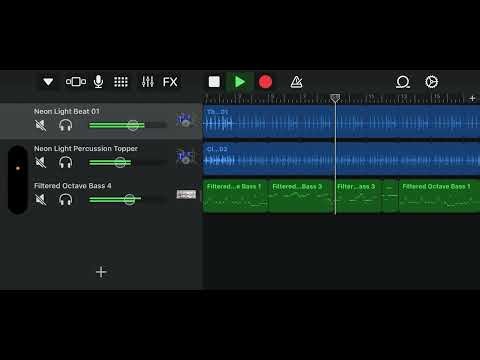
Task: Add a song section with ruler plus
Action: click(472, 98)
